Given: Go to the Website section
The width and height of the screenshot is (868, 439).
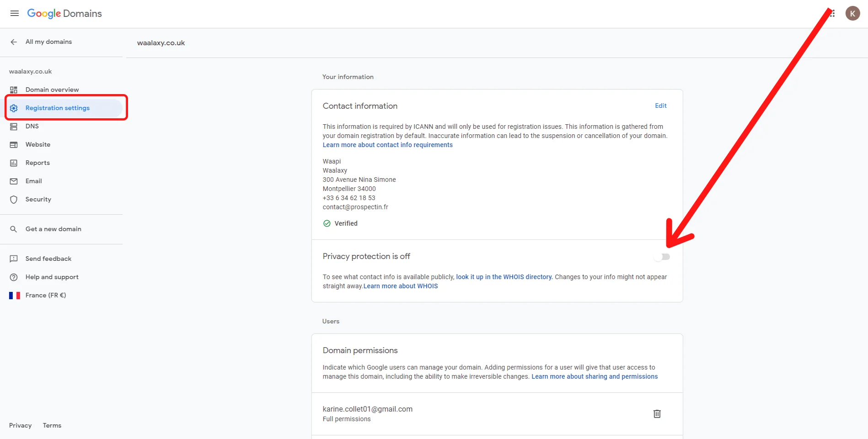Looking at the screenshot, I should coord(38,144).
